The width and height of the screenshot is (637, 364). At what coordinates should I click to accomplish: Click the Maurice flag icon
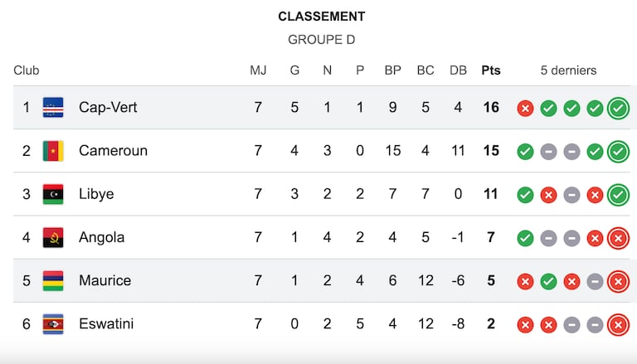pyautogui.click(x=53, y=281)
